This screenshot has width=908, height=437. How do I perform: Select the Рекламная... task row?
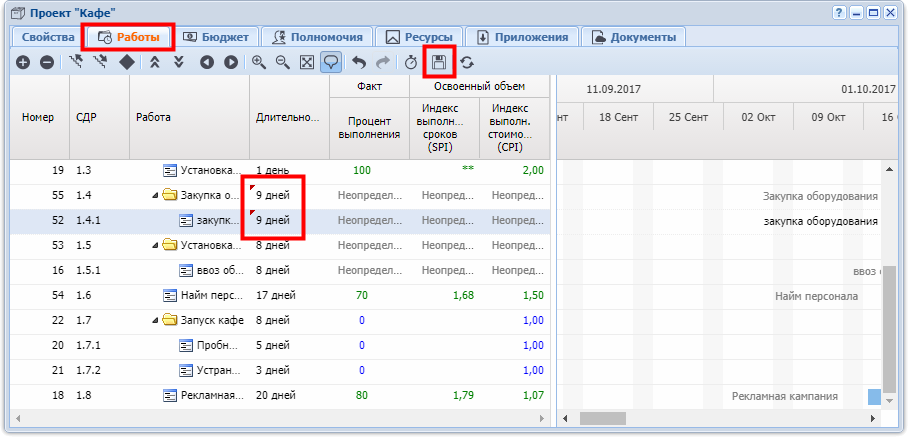tap(280, 396)
